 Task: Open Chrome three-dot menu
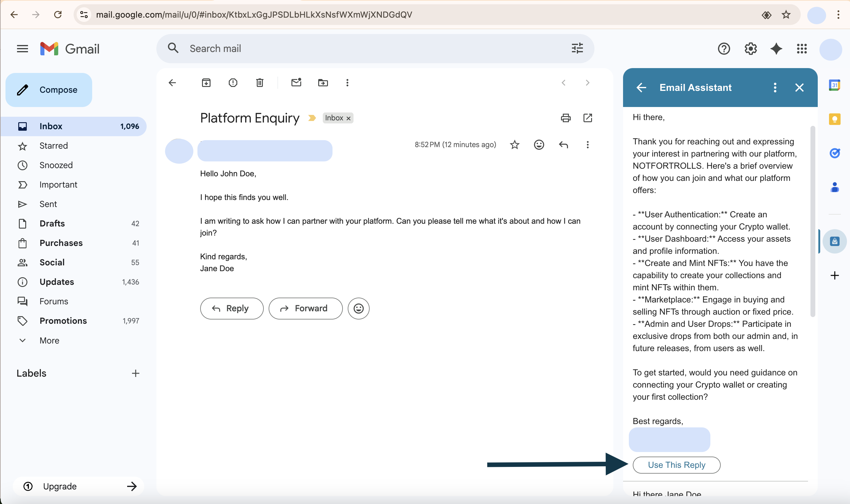tap(838, 15)
